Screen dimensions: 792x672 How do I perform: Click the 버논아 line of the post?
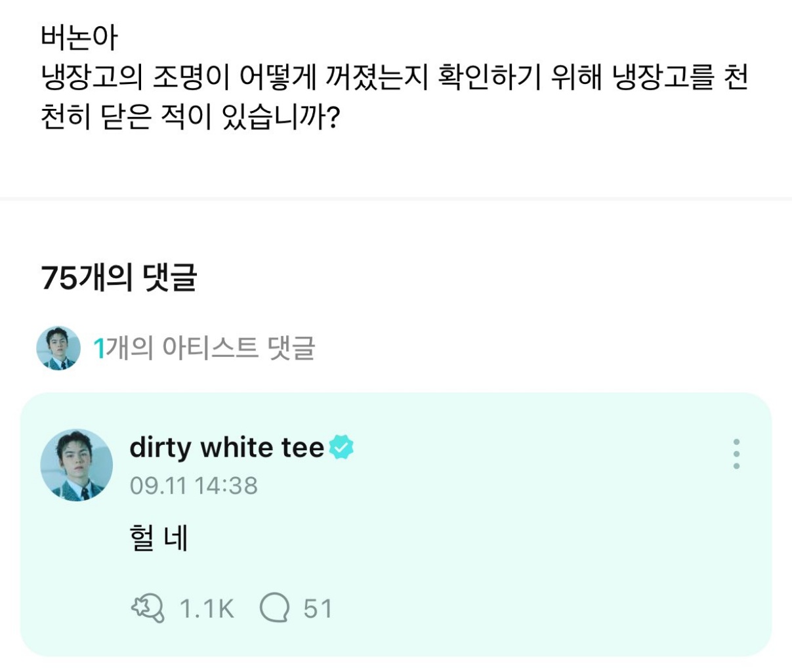point(79,37)
